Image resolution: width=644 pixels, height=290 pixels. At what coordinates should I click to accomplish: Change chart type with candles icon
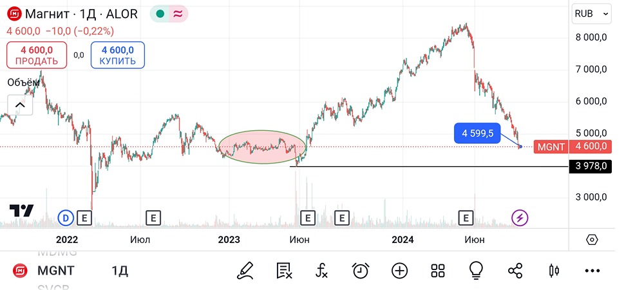[553, 271]
